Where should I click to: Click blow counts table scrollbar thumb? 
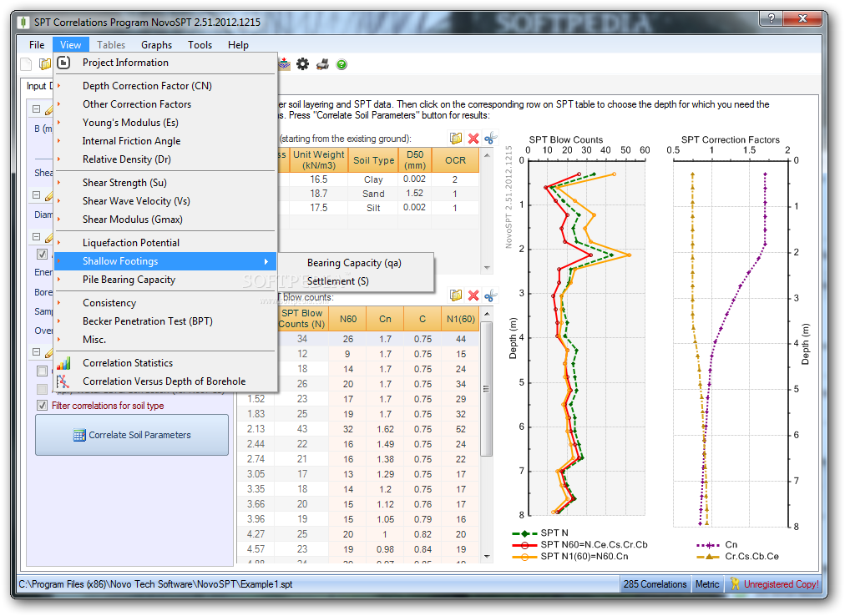(486, 389)
